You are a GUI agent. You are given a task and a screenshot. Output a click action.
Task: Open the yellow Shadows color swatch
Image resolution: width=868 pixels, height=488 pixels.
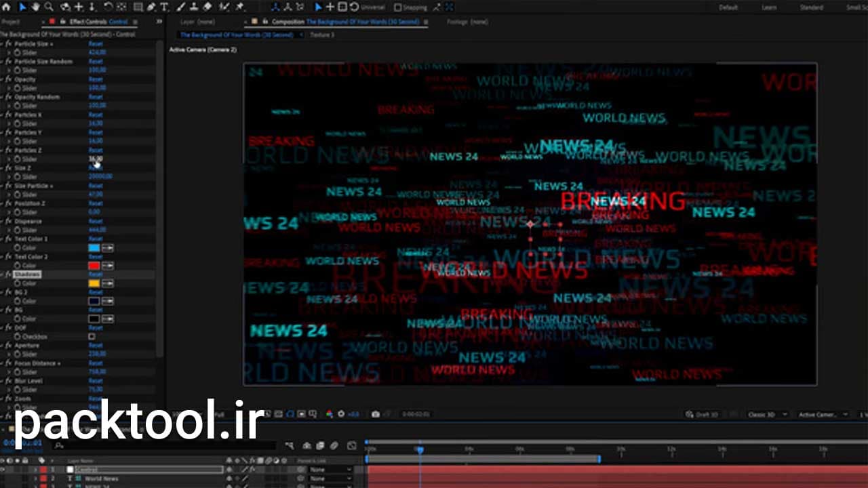pyautogui.click(x=94, y=283)
